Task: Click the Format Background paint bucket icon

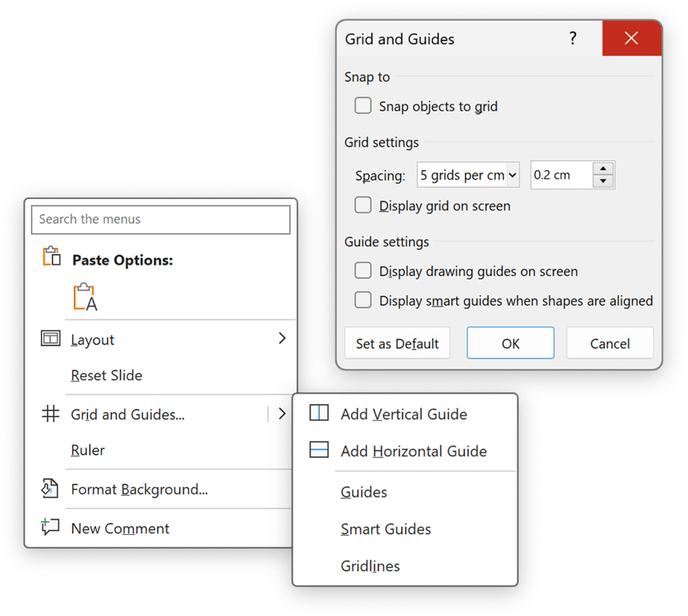Action: pyautogui.click(x=50, y=488)
